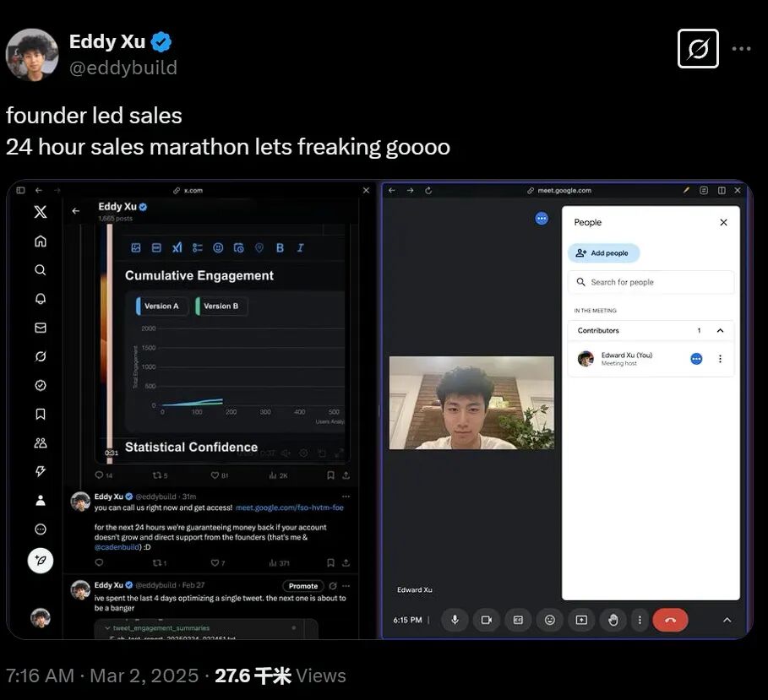Toggle captions in the Meet toolbar
Image resolution: width=768 pixels, height=700 pixels.
point(518,620)
